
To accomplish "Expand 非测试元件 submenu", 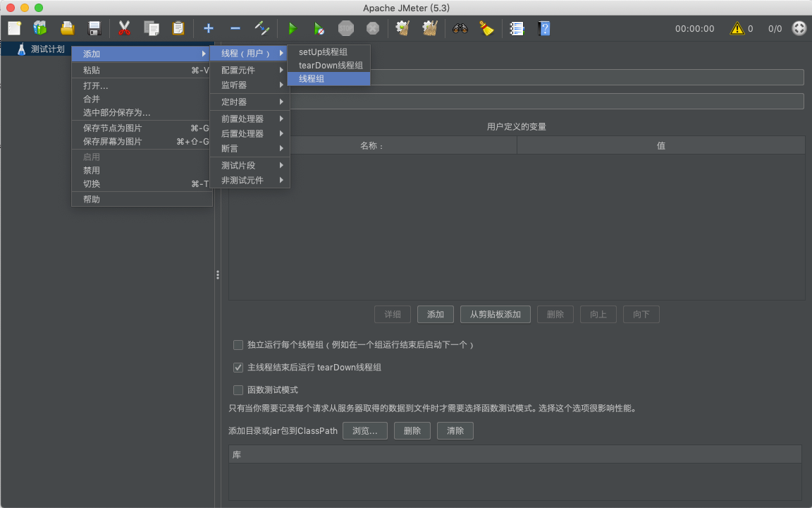I will 250,181.
